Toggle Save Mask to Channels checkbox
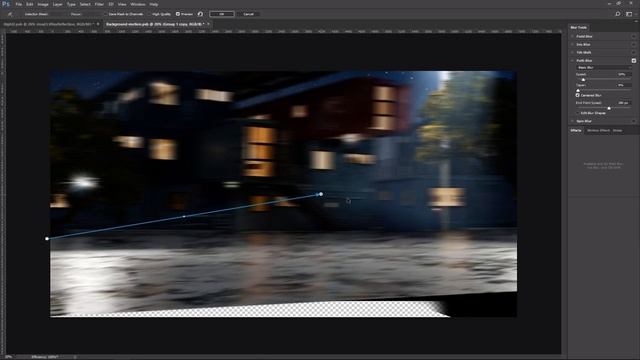Viewport: 640px width, 360px height. [106, 14]
